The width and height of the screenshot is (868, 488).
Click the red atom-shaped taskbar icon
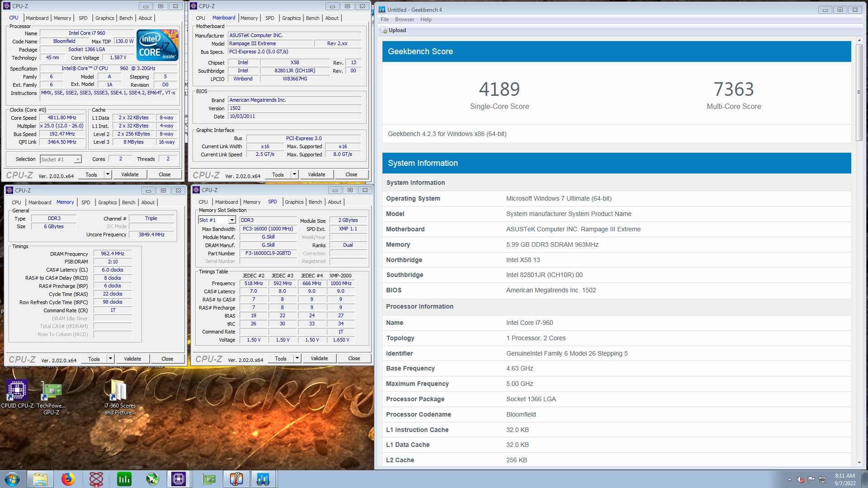tap(96, 479)
